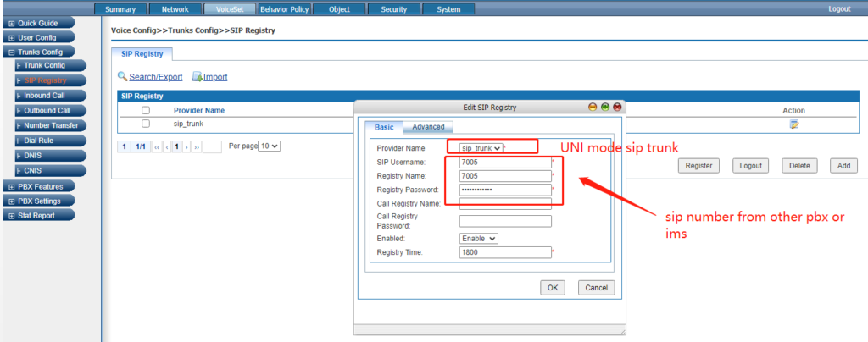Select Basic tab in dialog
The image size is (868, 342).
coord(384,127)
